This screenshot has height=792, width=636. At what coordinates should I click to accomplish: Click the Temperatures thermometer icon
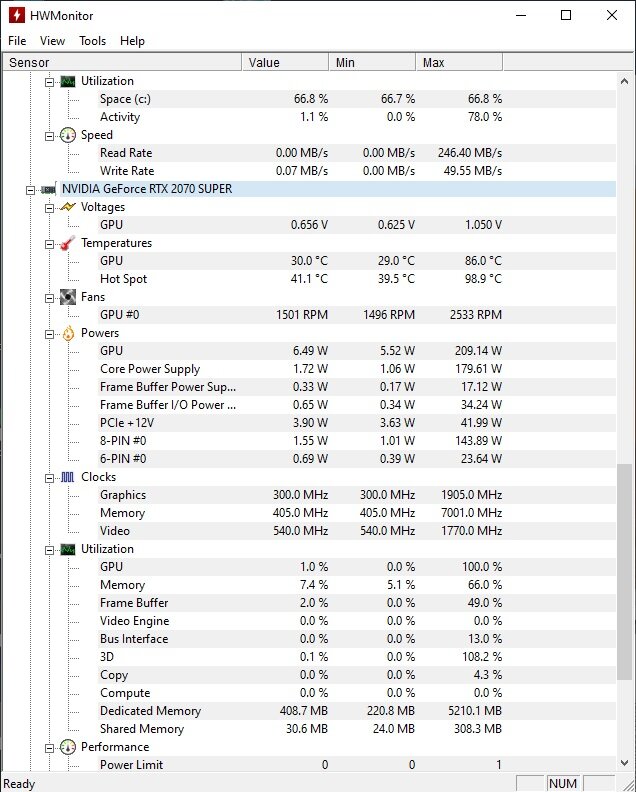tap(68, 243)
